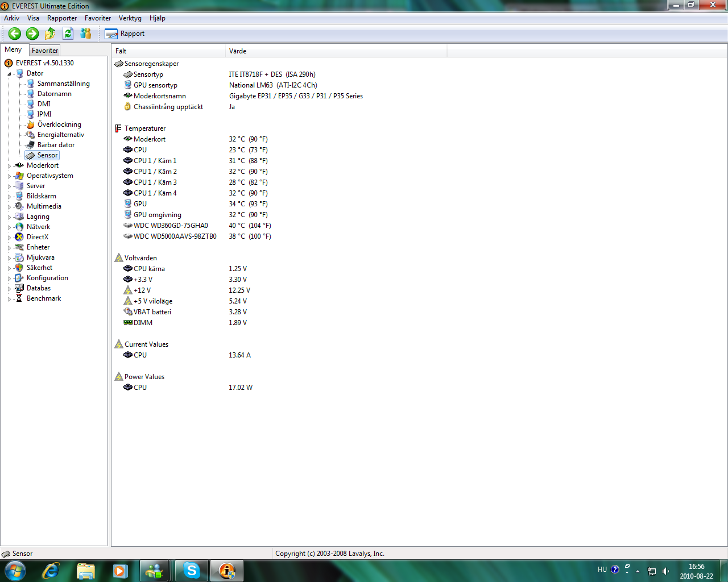Switch to the Meny tab
This screenshot has height=582, width=728.
(13, 49)
